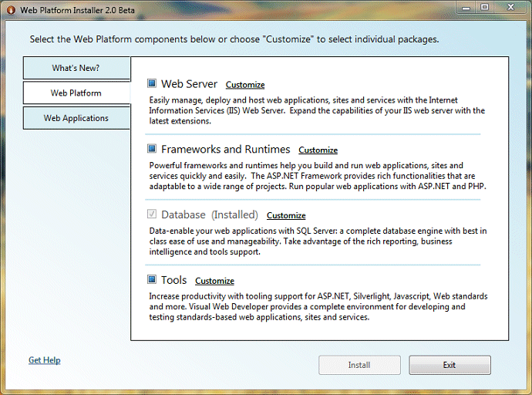Screen dimensions: 532x395
Task: Click 'Powerful frameworks and runtimes' description
Action: (318, 176)
